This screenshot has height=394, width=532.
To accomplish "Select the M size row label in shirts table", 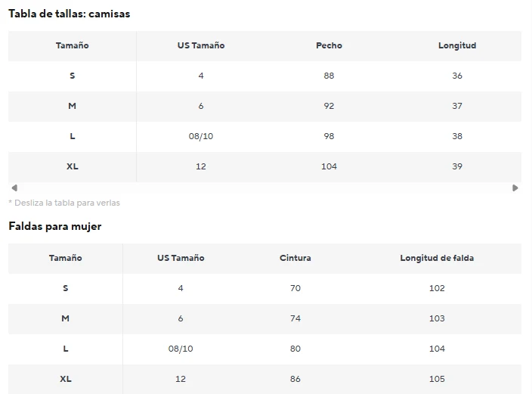I will point(73,106).
